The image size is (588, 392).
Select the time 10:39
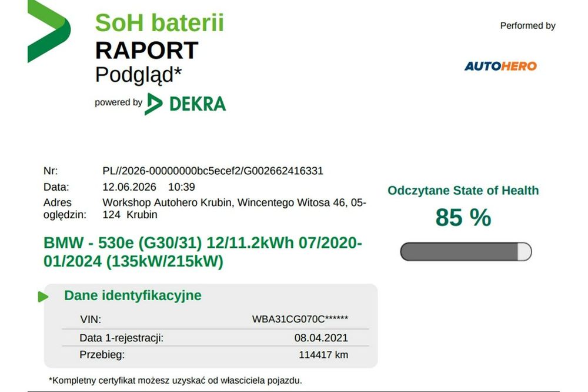pyautogui.click(x=182, y=187)
